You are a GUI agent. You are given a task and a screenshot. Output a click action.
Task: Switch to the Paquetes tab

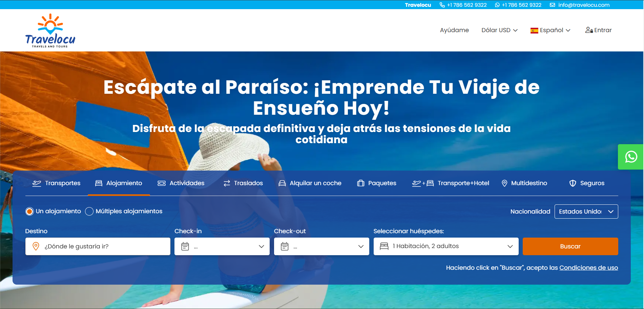pos(376,183)
